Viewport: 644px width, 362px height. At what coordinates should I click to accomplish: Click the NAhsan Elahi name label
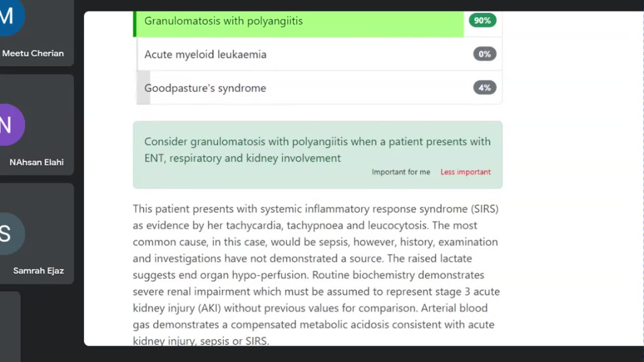pos(36,162)
